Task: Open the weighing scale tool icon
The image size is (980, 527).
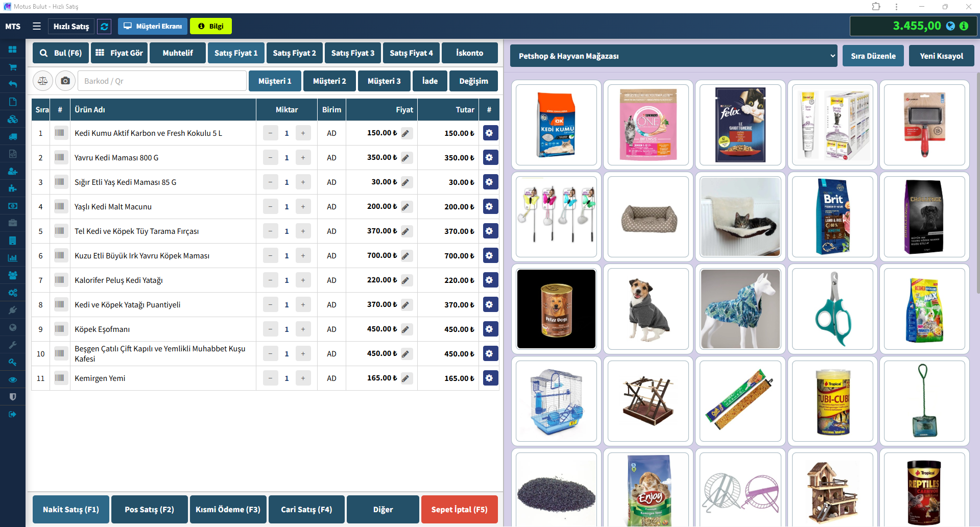Action: point(43,81)
